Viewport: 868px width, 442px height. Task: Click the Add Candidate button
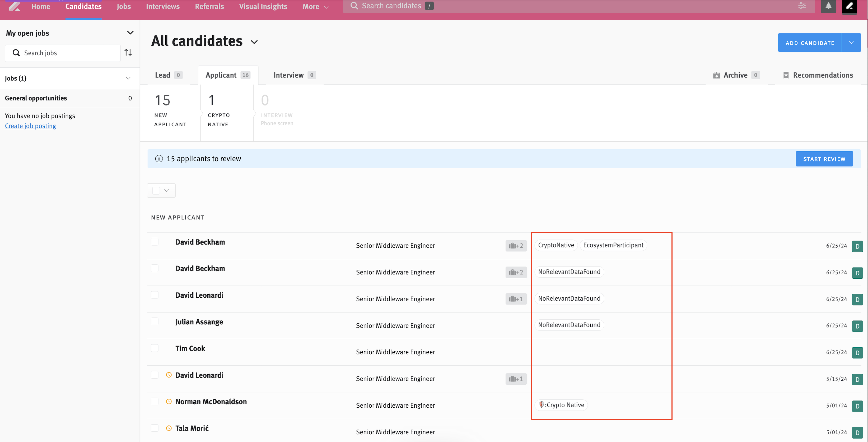point(810,43)
